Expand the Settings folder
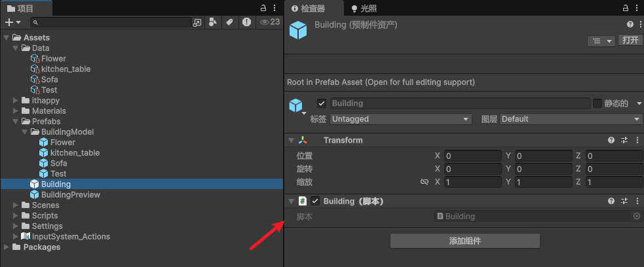The width and height of the screenshot is (644, 267). click(15, 226)
